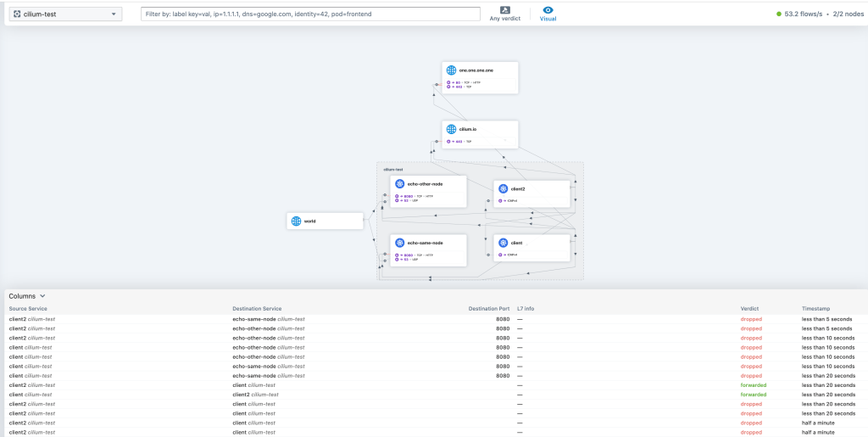Click the Kubernetes icon on client2 card

(503, 189)
